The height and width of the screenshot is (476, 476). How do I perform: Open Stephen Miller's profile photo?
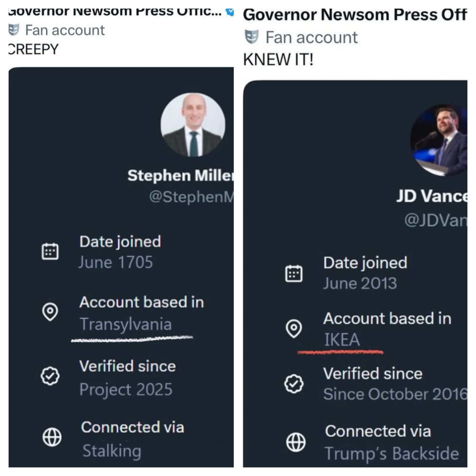pos(193,125)
